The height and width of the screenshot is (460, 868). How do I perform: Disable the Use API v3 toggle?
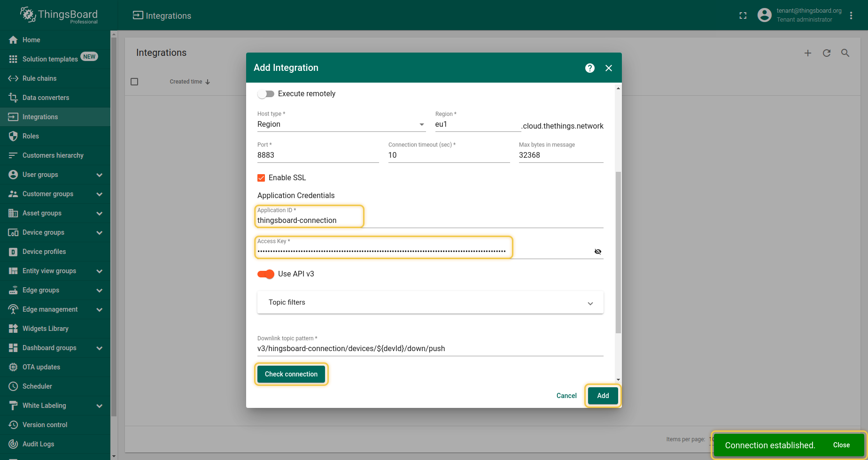[x=266, y=274]
